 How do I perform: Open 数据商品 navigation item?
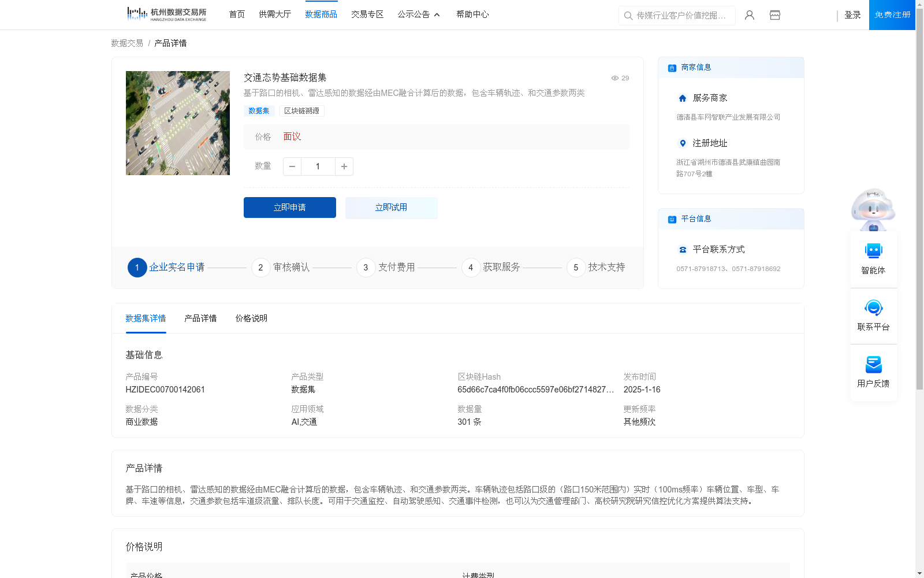[321, 14]
